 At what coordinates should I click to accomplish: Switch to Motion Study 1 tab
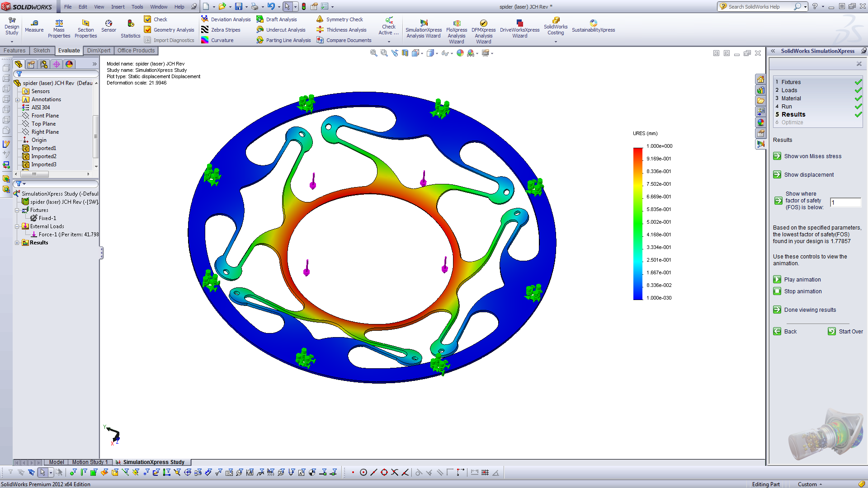click(90, 462)
